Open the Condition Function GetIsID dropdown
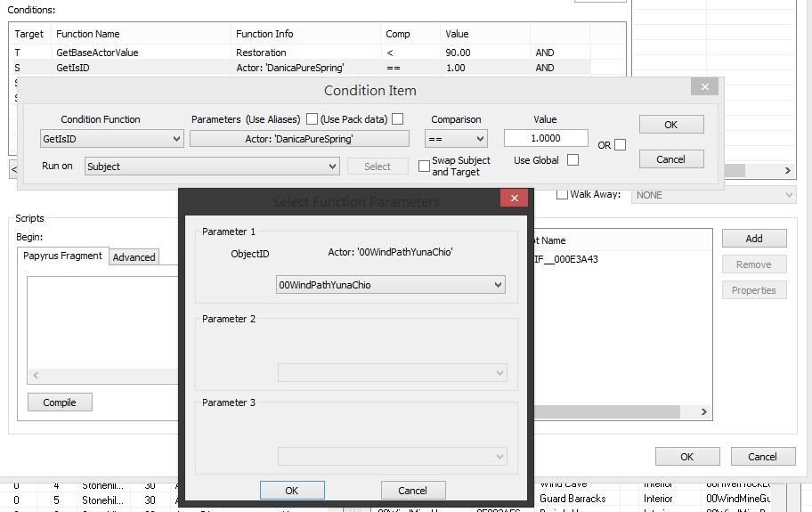The height and width of the screenshot is (512, 812). [112, 139]
